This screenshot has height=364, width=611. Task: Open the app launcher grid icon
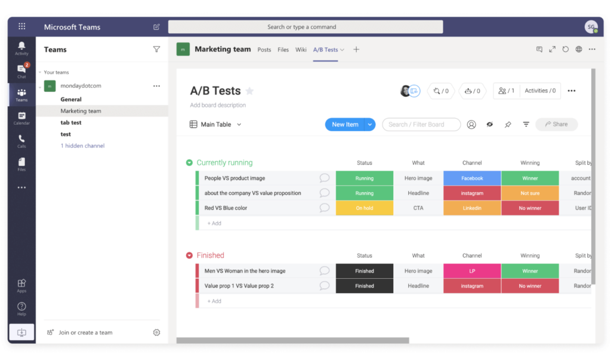pyautogui.click(x=22, y=26)
